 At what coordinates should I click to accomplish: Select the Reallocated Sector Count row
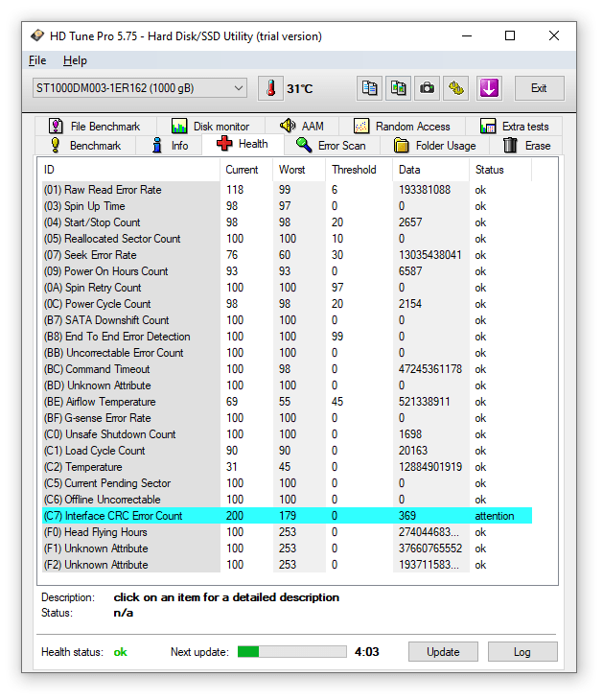click(x=287, y=239)
